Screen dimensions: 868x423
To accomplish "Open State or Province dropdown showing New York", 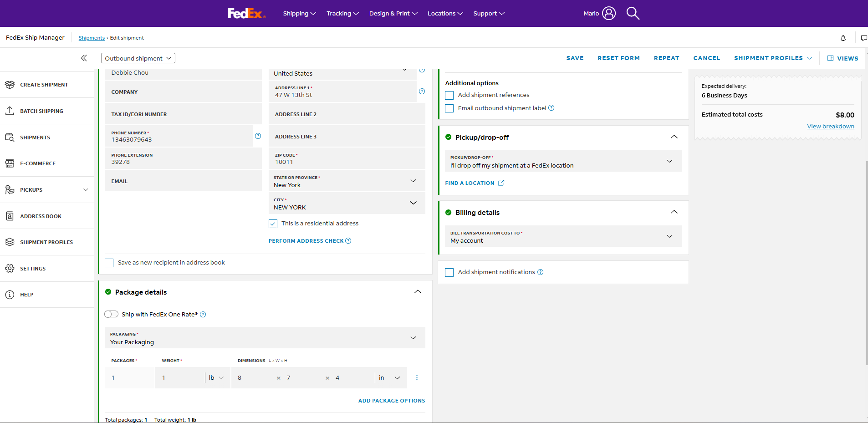I will click(347, 181).
